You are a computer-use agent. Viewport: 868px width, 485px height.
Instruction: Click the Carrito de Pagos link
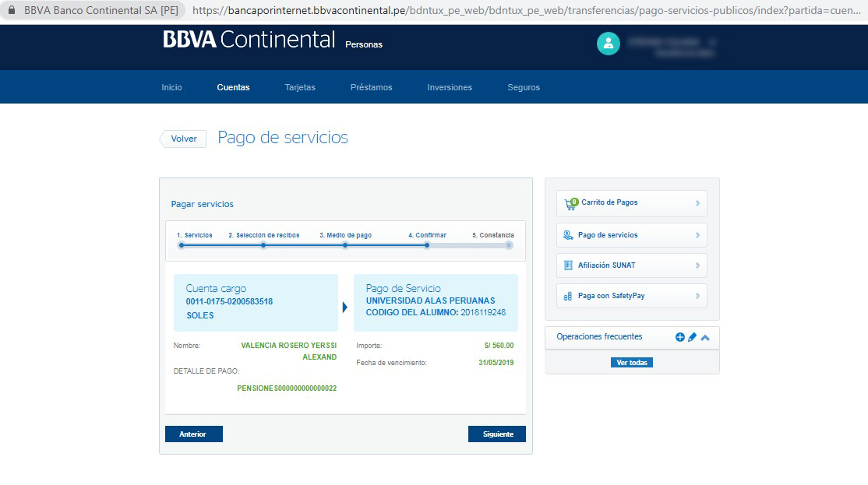point(609,202)
